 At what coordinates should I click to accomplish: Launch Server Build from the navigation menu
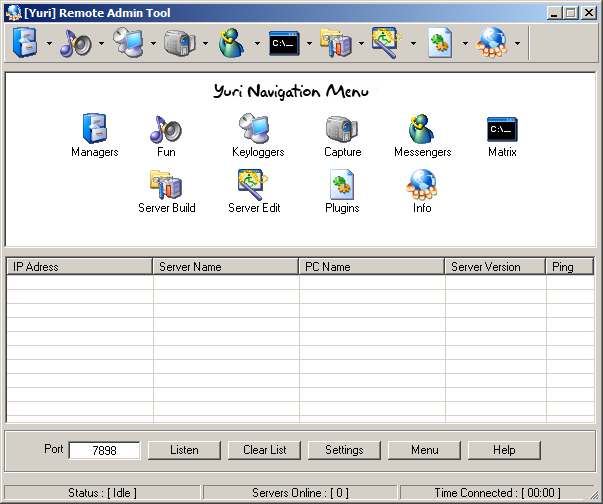pyautogui.click(x=166, y=185)
